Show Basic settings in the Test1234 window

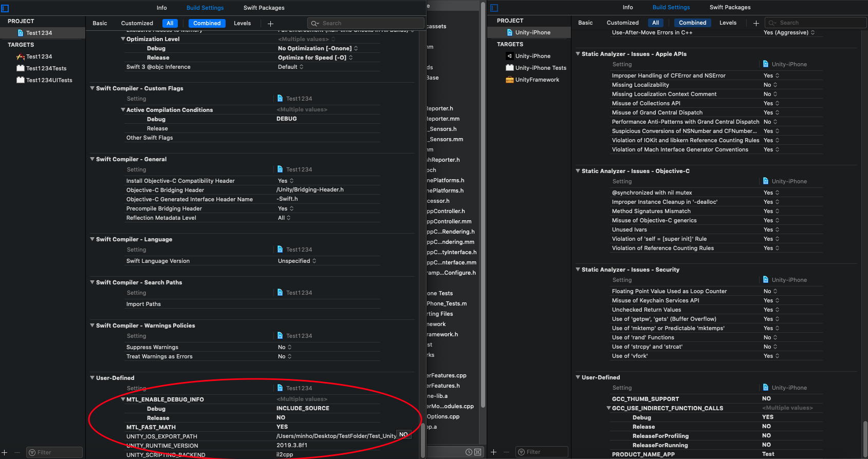[x=100, y=23]
